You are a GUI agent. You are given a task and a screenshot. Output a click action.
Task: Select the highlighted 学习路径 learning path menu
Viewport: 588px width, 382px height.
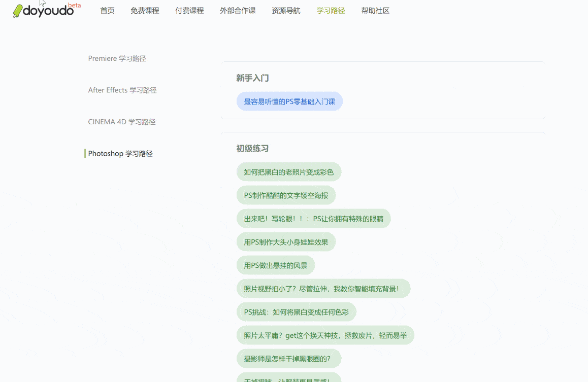click(x=330, y=10)
